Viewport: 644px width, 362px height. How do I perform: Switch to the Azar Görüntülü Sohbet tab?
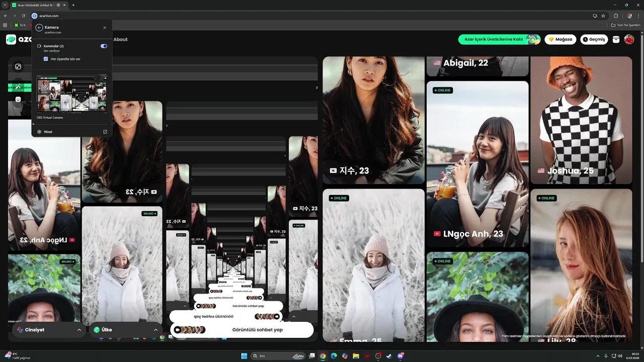click(x=39, y=5)
